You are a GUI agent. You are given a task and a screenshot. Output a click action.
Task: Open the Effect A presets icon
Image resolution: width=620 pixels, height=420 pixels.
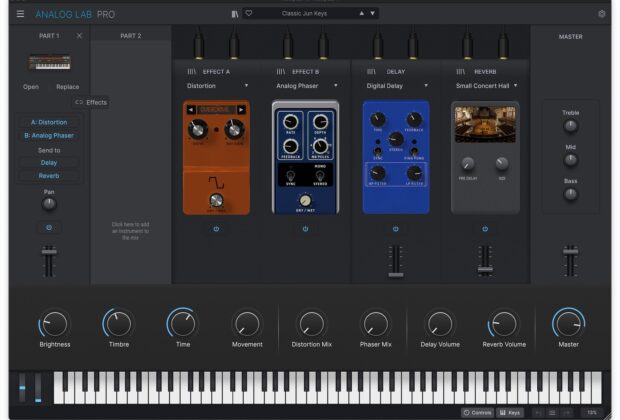191,72
